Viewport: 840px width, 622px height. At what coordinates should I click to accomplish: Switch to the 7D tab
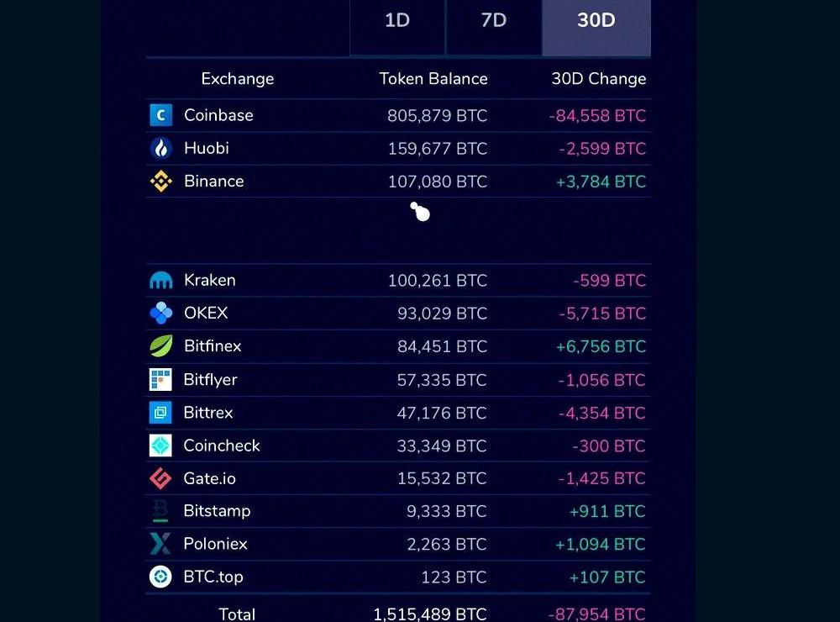(x=494, y=21)
